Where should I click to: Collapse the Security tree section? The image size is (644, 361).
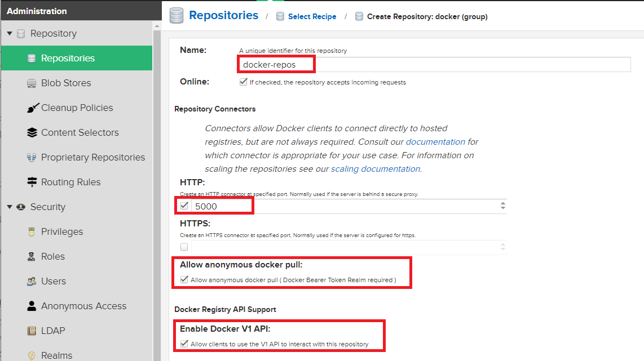point(10,207)
